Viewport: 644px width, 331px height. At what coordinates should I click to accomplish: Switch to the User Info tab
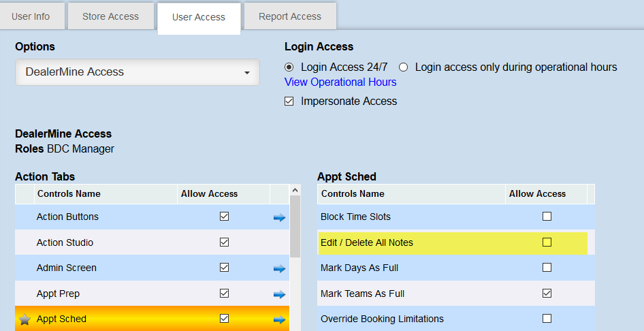click(x=31, y=16)
